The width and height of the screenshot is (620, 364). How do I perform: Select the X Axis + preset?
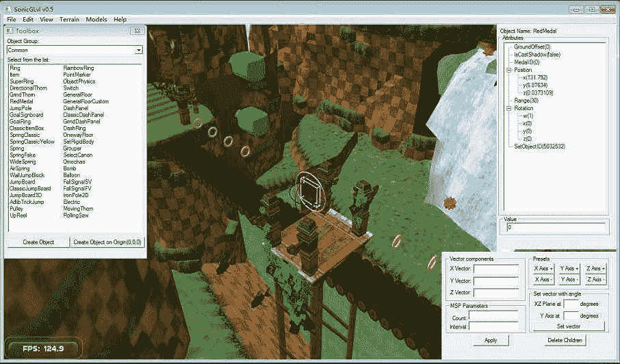pyautogui.click(x=543, y=268)
